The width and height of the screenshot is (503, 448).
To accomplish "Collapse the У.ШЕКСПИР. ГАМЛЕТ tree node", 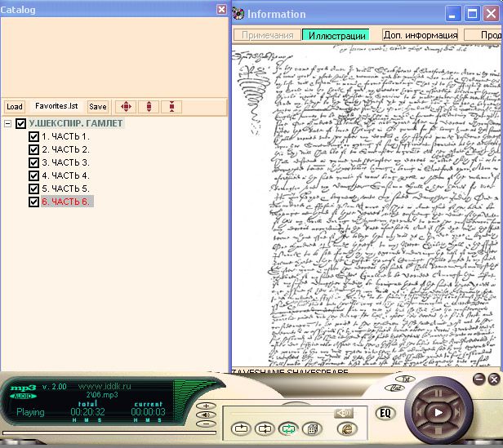I will 8,124.
